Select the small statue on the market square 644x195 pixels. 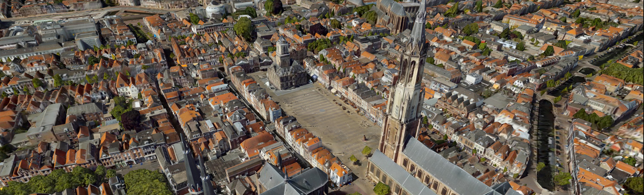[365, 138]
